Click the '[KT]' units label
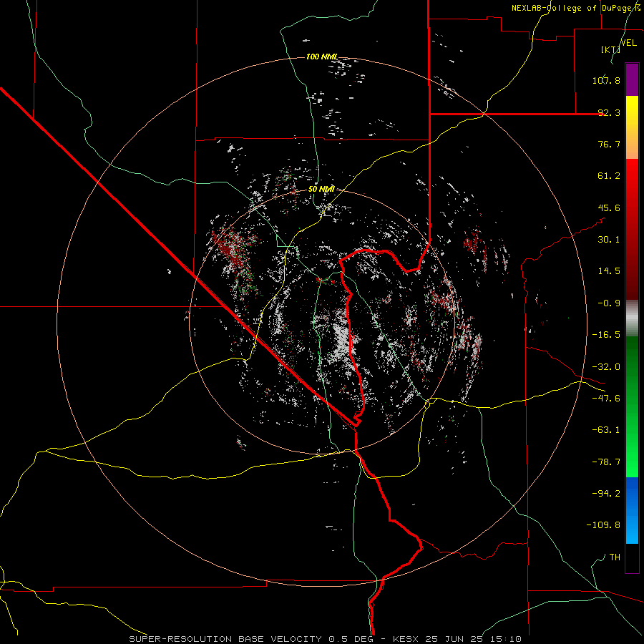644x644 pixels. [x=610, y=49]
